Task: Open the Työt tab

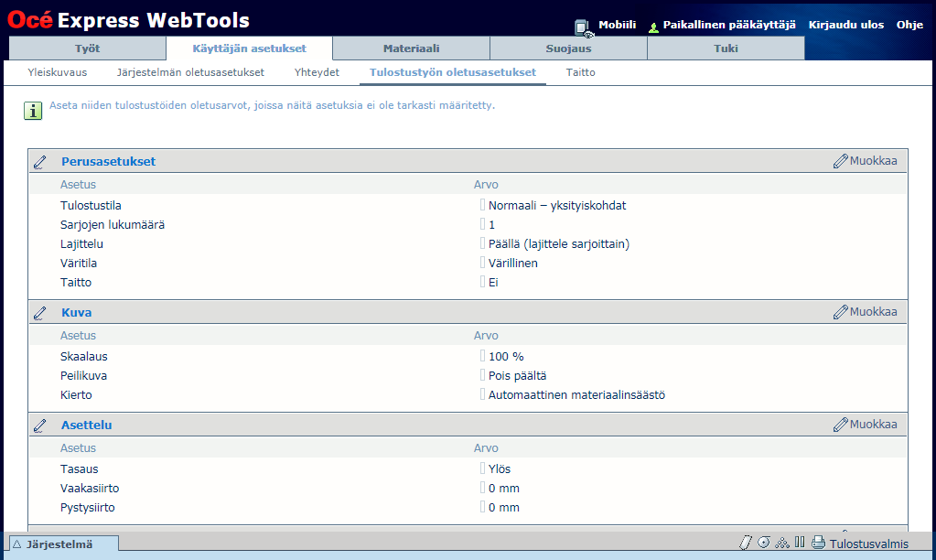Action: (x=87, y=48)
